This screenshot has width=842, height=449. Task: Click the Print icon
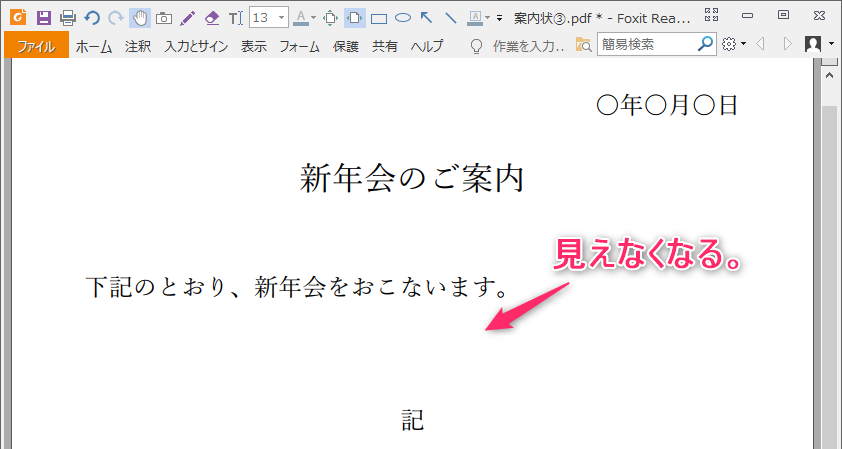click(x=67, y=18)
